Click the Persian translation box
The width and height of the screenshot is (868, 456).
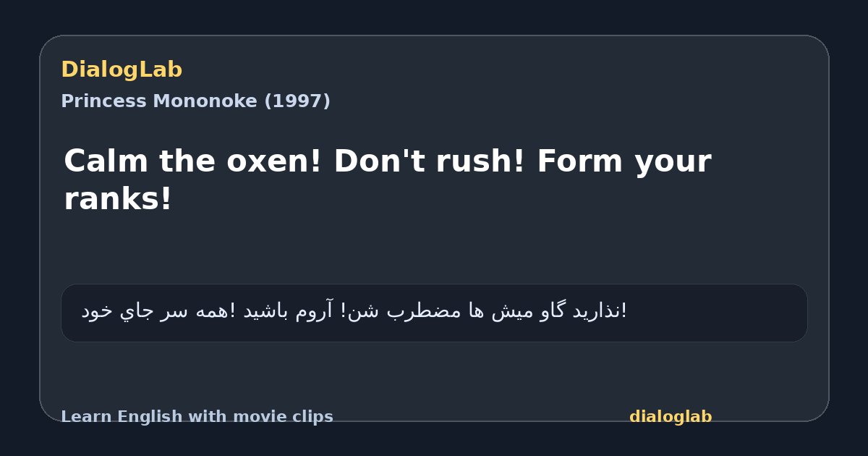pos(434,313)
